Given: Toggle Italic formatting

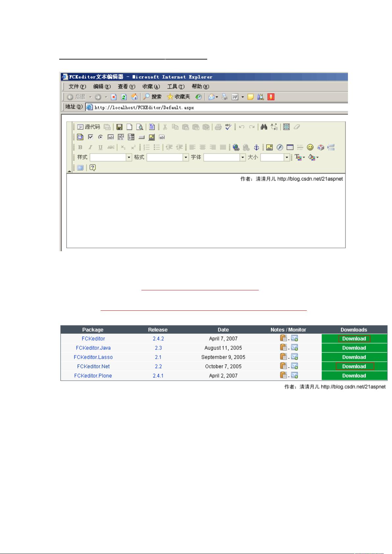Looking at the screenshot, I should click(90, 147).
